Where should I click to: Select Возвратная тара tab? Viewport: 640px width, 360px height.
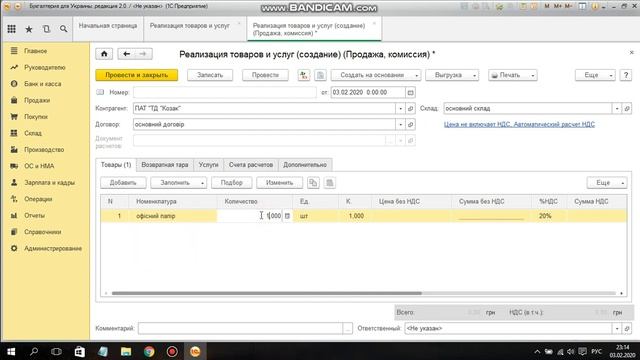(164, 165)
